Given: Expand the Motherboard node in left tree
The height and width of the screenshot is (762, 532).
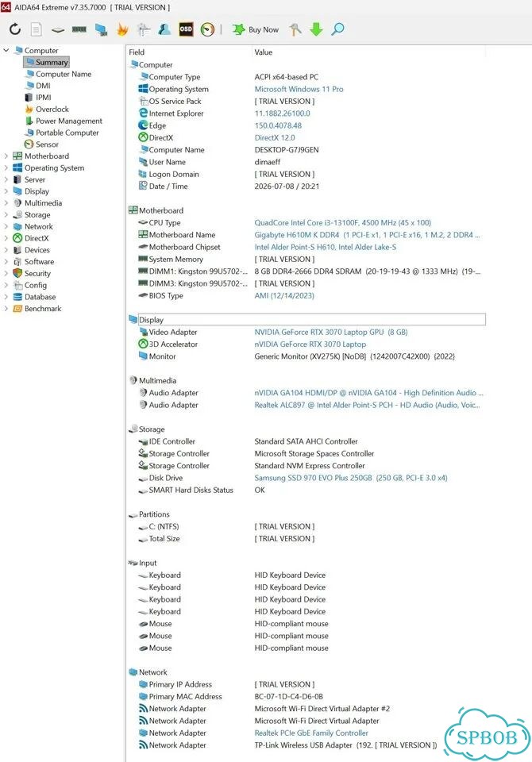Looking at the screenshot, I should 6,156.
